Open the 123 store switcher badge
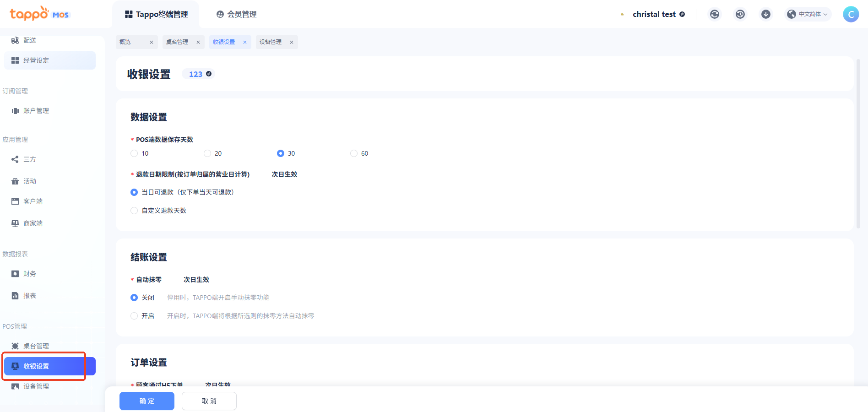This screenshot has width=868, height=412. (200, 74)
